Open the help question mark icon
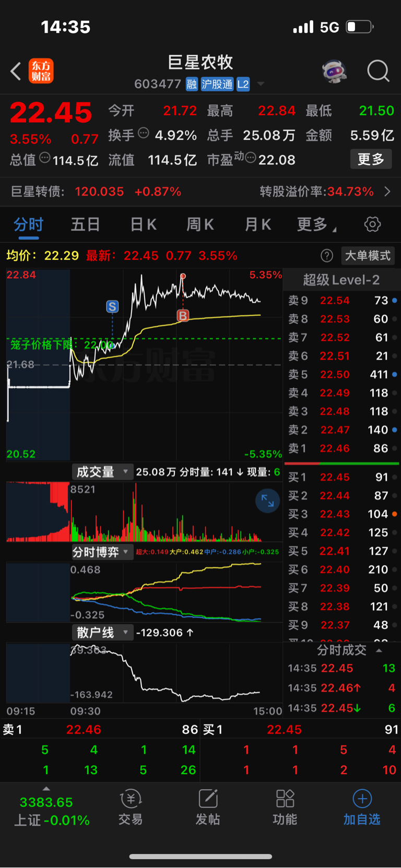This screenshot has height=868, width=401. pyautogui.click(x=327, y=256)
